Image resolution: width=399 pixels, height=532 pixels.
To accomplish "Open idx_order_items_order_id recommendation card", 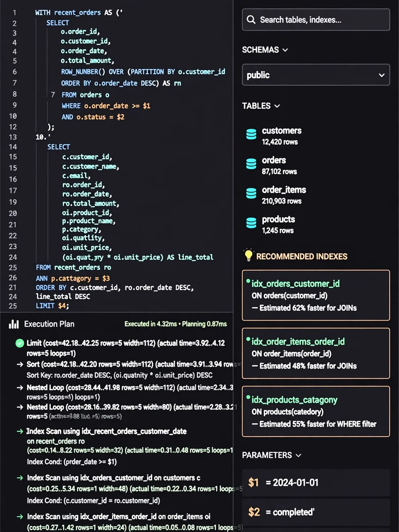I will click(x=316, y=353).
